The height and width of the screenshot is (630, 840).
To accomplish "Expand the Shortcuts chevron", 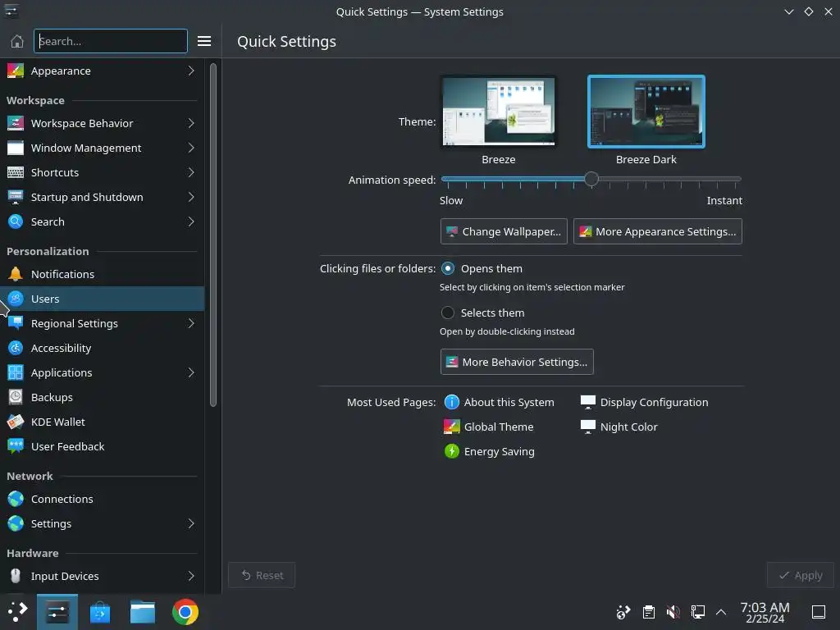I will [191, 172].
